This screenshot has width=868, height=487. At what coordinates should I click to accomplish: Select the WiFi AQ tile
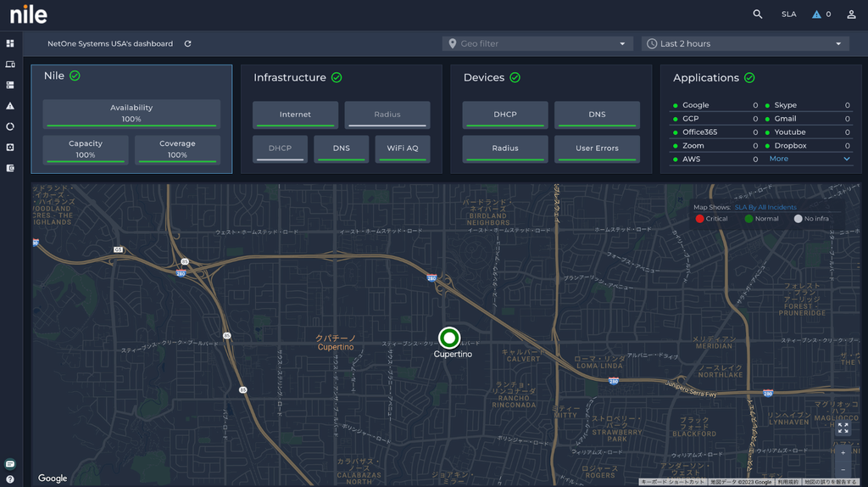[403, 148]
